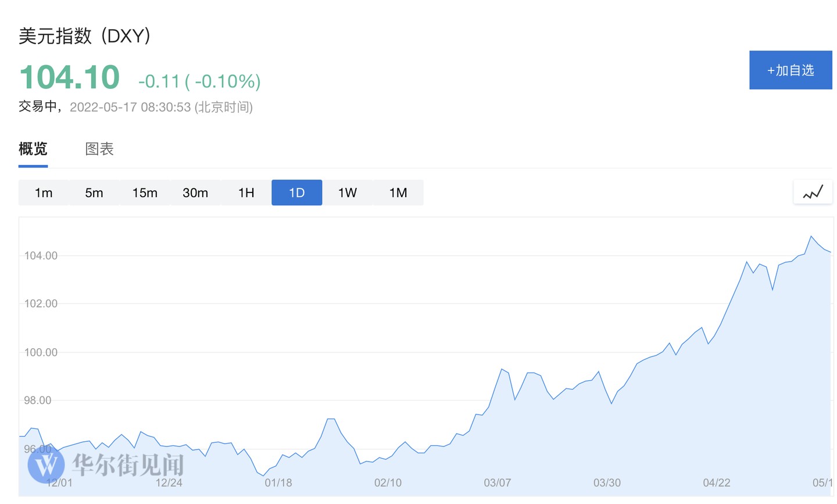Switch chart to 30m interval

click(x=195, y=193)
